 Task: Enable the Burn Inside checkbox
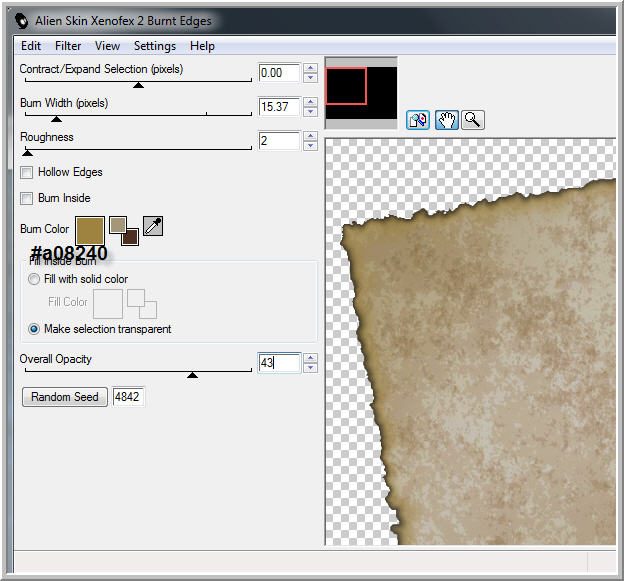[27, 198]
